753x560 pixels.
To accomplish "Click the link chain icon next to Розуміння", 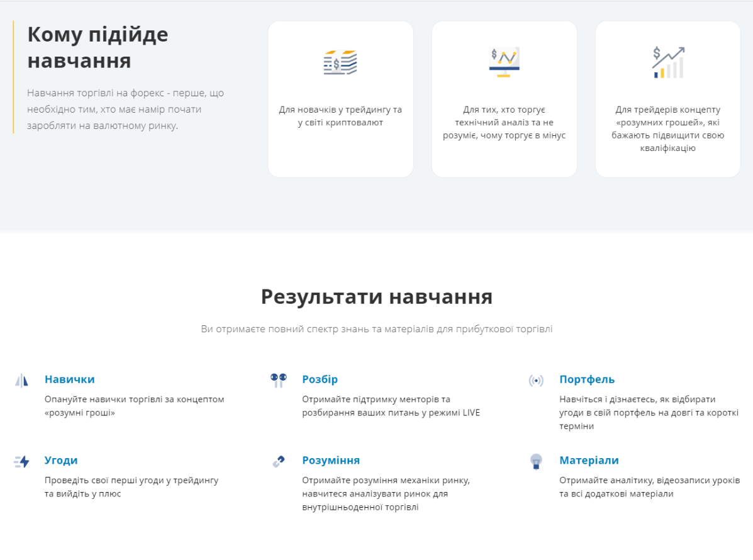I will pos(279,462).
